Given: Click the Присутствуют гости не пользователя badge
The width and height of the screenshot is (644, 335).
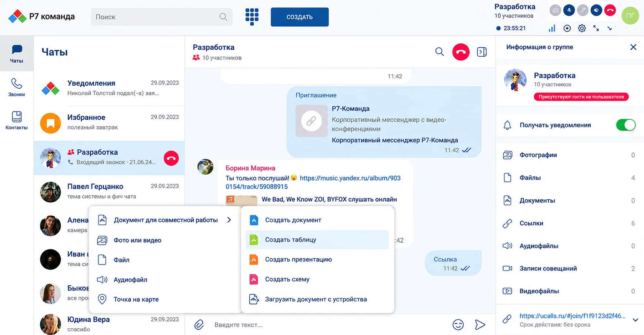Looking at the screenshot, I should (x=581, y=97).
